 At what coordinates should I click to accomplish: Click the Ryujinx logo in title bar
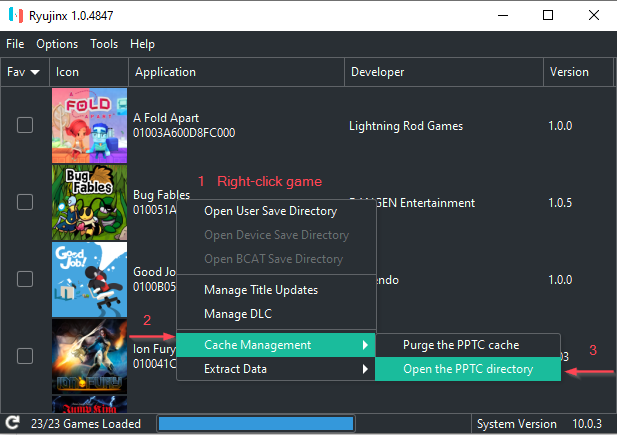pyautogui.click(x=16, y=15)
